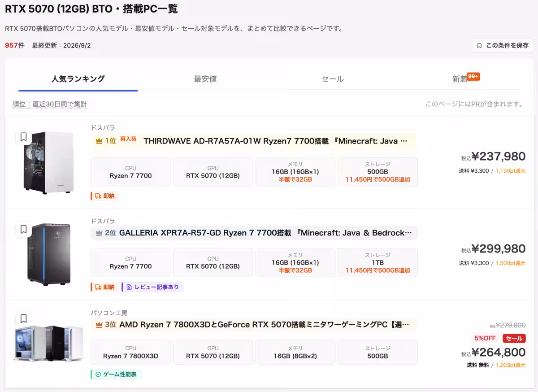Bookmark the GALLERIA XPR7A-R57-GD listing
538x392 pixels.
(x=24, y=229)
